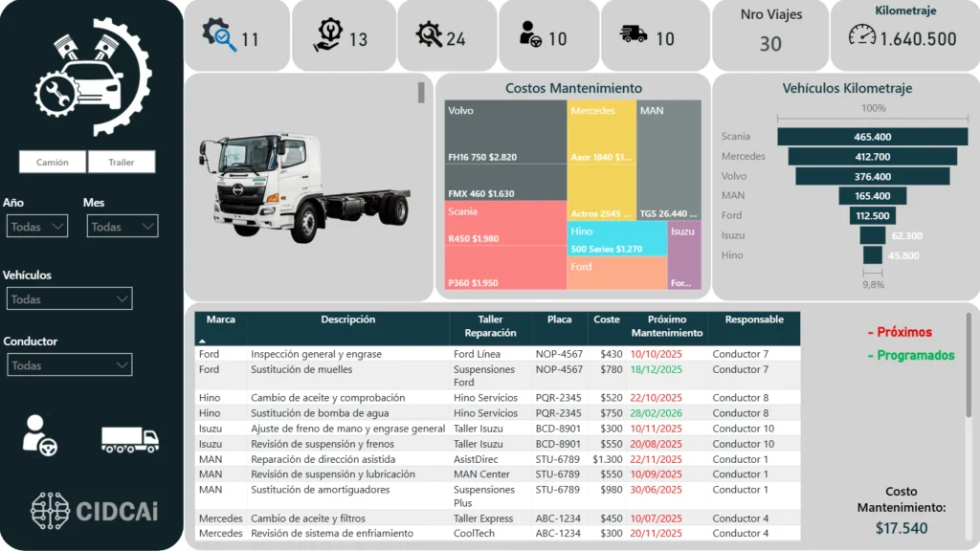This screenshot has width=980, height=551.
Task: Open the Mes filter dropdown
Action: point(122,226)
